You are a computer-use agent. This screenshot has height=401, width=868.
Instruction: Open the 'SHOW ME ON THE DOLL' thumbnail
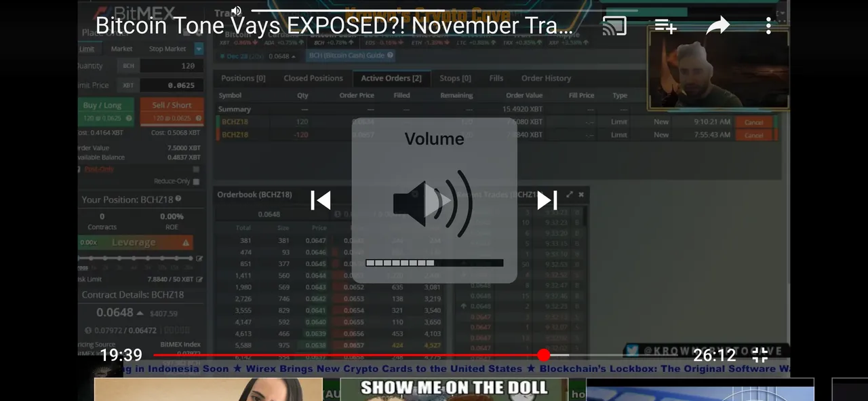click(x=454, y=389)
